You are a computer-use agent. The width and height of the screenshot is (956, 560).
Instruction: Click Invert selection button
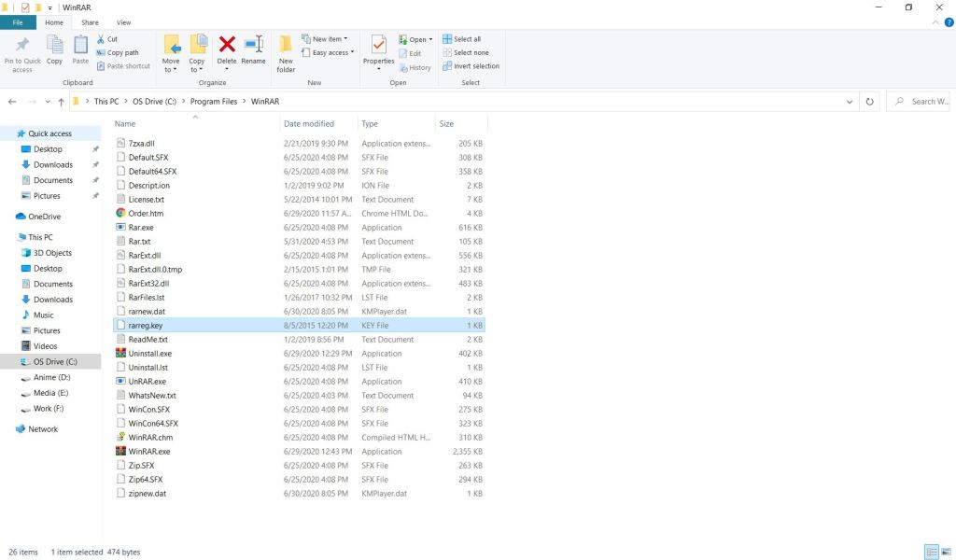point(475,66)
